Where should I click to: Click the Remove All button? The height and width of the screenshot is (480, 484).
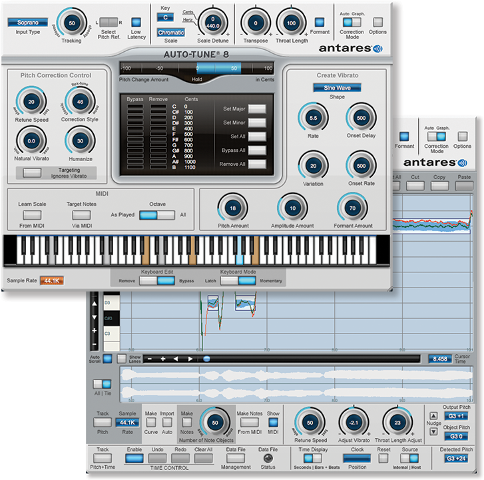coord(257,164)
